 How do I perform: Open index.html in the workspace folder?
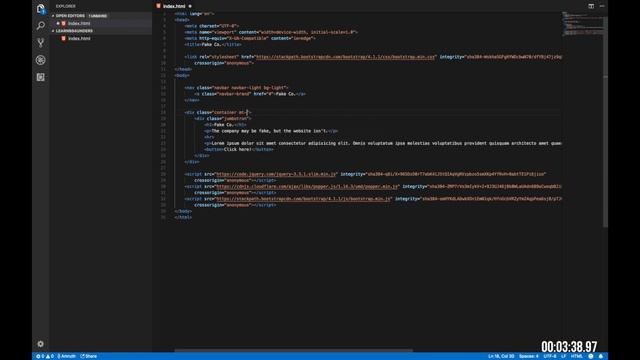pos(79,38)
